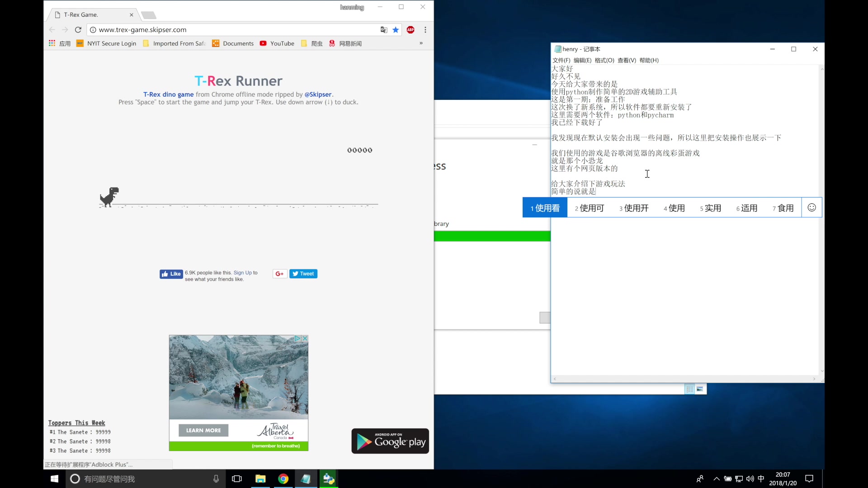
Task: Select IME candidate 使用
Action: (674, 208)
